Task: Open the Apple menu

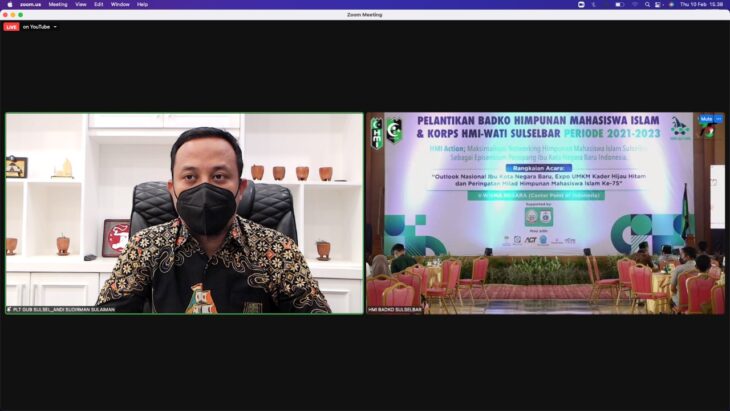Action: (10, 4)
